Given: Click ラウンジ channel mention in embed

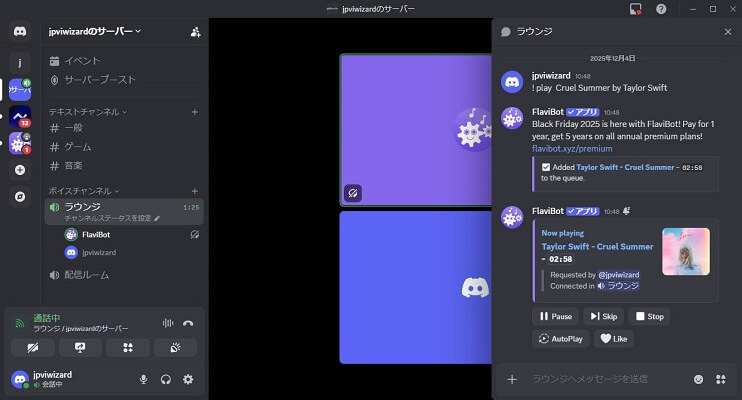Looking at the screenshot, I should click(x=618, y=286).
